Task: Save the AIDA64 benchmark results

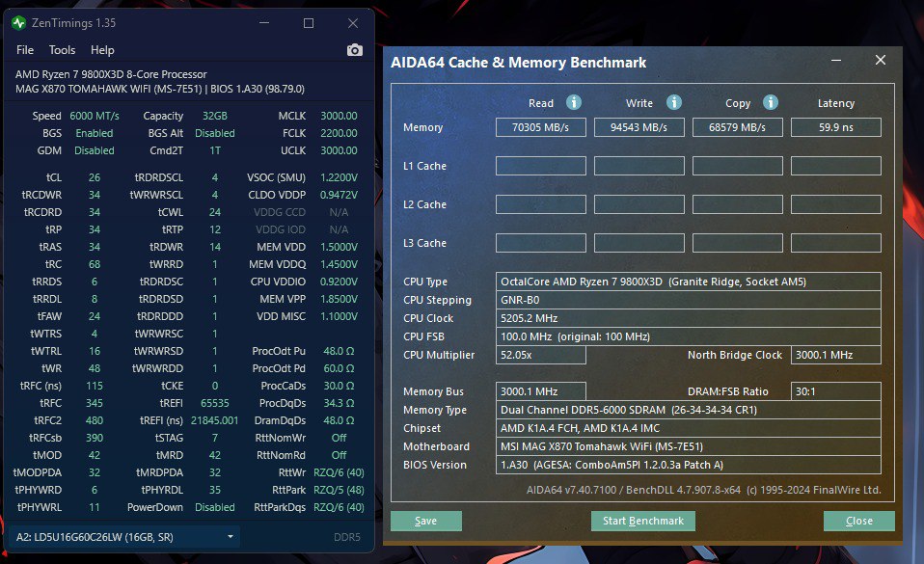Action: [426, 521]
